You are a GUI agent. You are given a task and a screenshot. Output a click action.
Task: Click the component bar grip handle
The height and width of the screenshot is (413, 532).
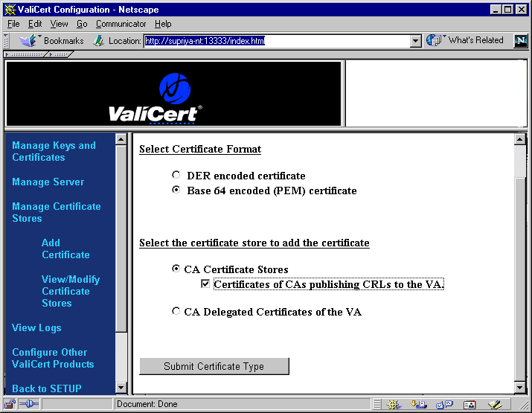[x=377, y=405]
